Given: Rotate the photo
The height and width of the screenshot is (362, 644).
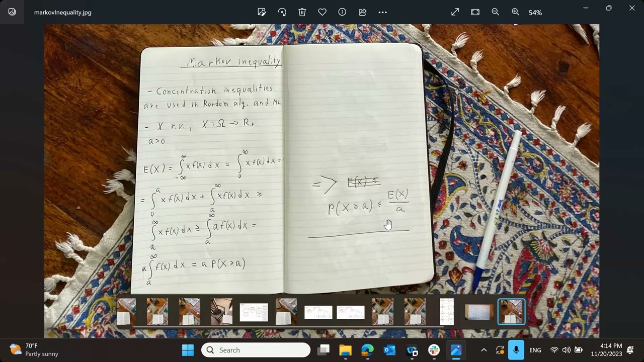Looking at the screenshot, I should [282, 12].
